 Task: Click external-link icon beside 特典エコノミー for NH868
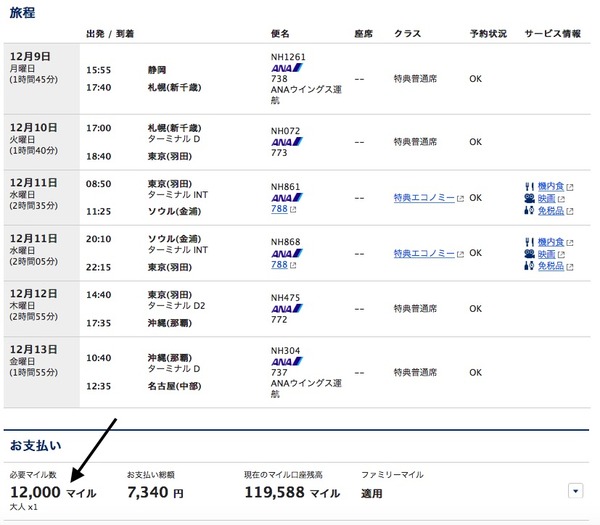[x=460, y=254]
